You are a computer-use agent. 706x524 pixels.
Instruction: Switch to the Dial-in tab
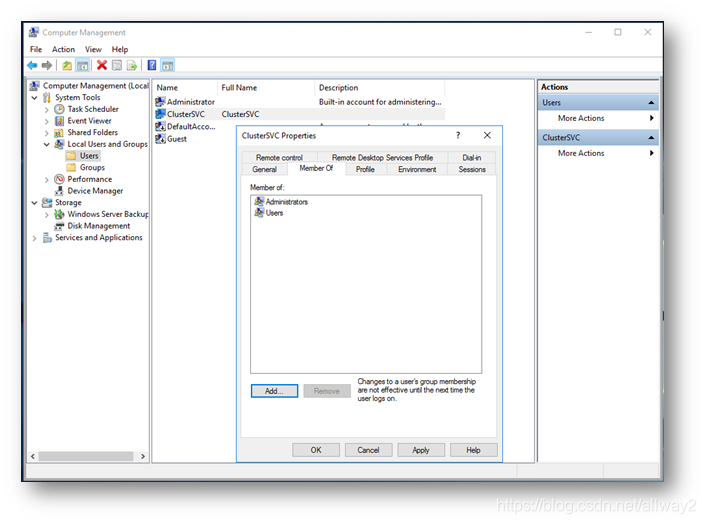pos(471,157)
